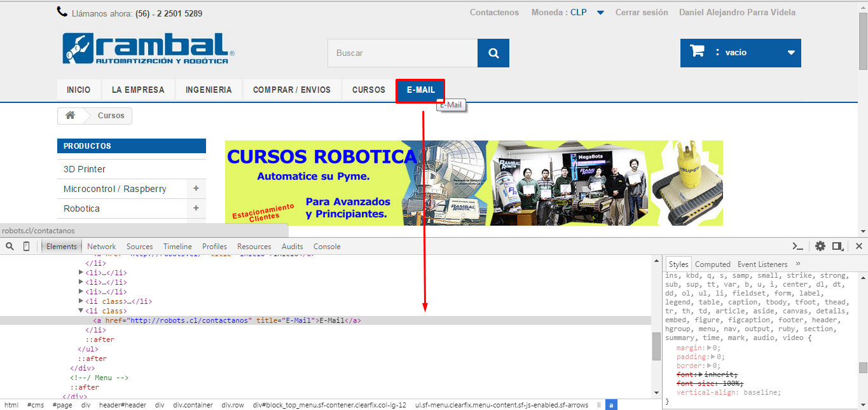Show the DevTools console drawer icon
This screenshot has height=410, width=868.
797,246
